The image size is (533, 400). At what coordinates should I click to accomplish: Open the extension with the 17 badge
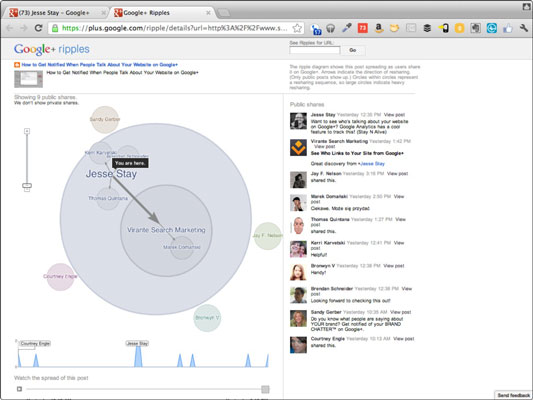pos(316,29)
